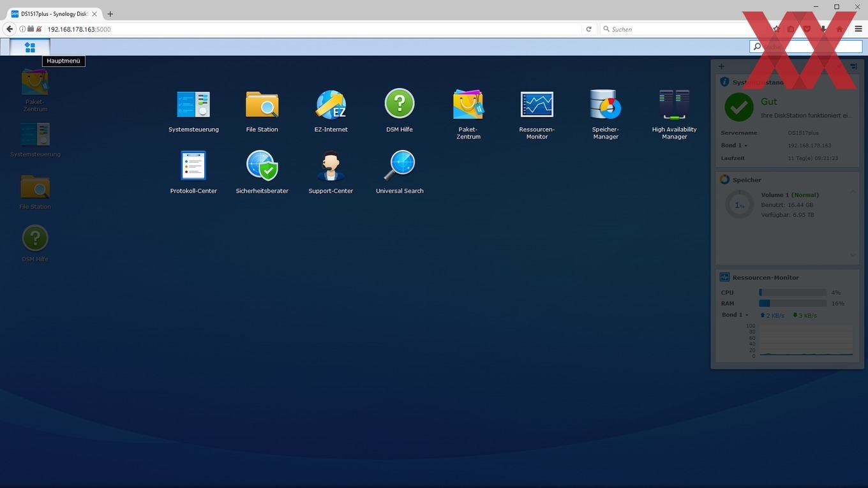Select the DS1517plus browser tab
Image resolution: width=868 pixels, height=488 pixels.
[x=54, y=13]
